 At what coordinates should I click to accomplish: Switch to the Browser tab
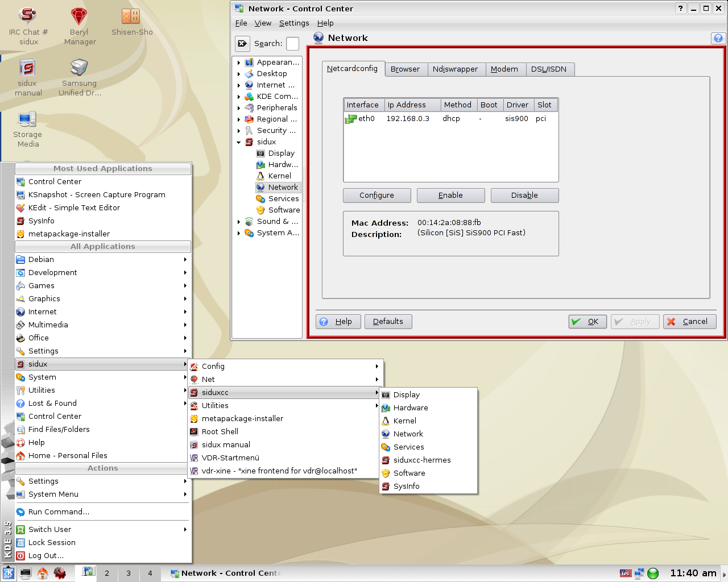[x=405, y=69]
